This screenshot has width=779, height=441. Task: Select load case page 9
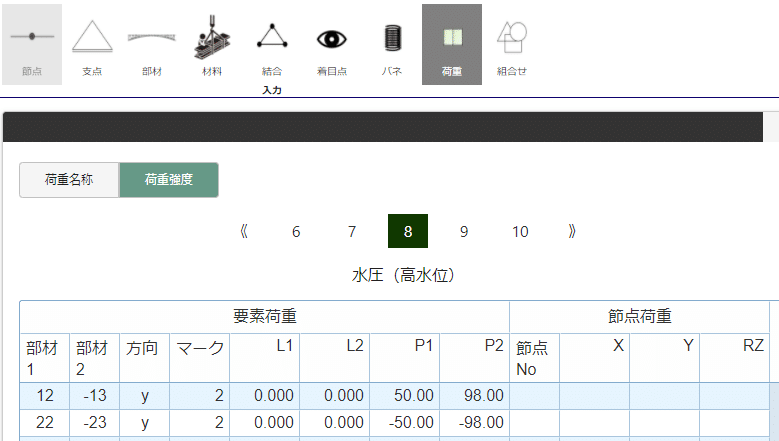(464, 231)
